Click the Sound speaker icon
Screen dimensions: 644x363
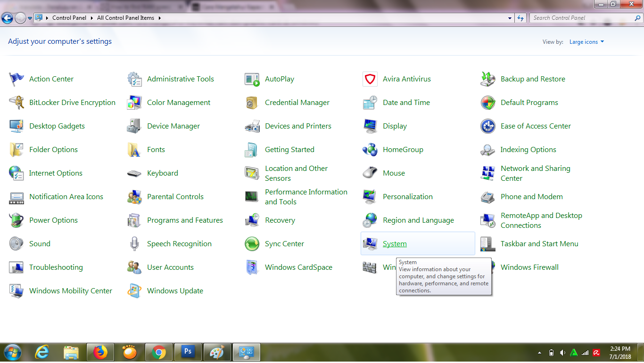click(17, 244)
